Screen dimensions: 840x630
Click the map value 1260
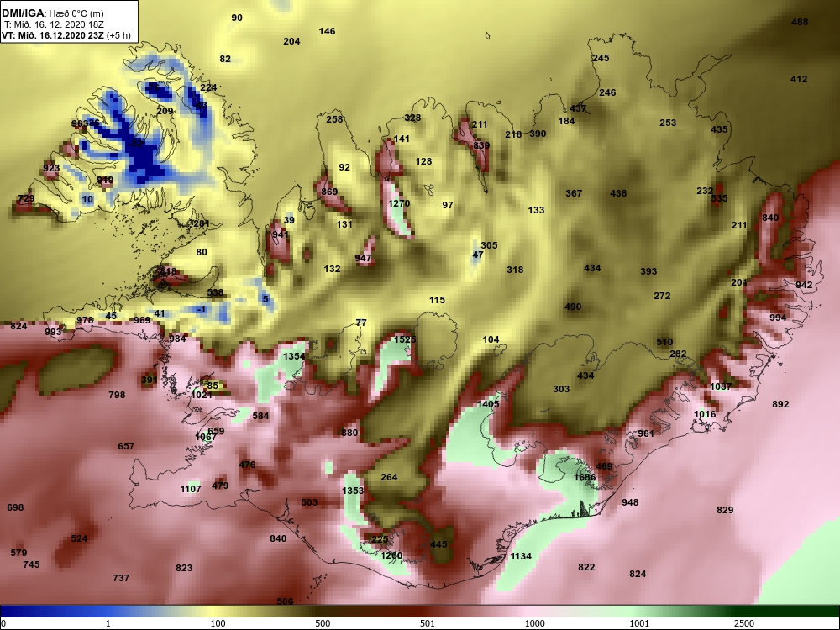391,555
